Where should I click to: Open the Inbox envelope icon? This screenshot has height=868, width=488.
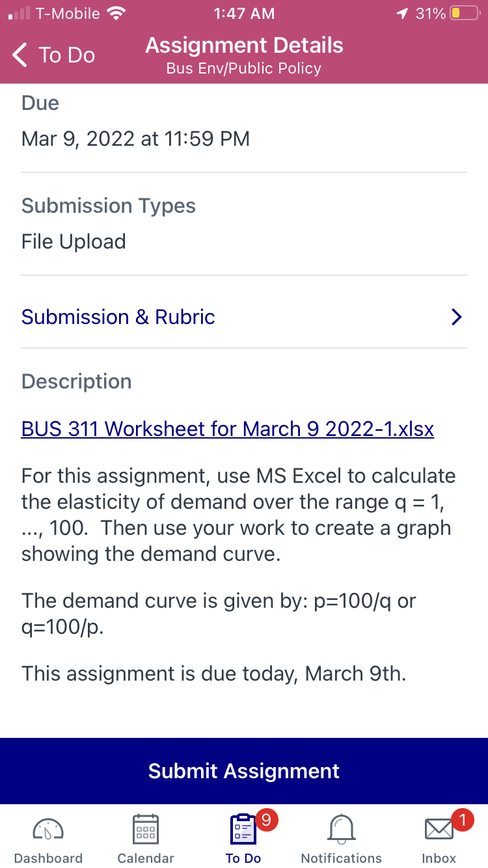pos(439,830)
